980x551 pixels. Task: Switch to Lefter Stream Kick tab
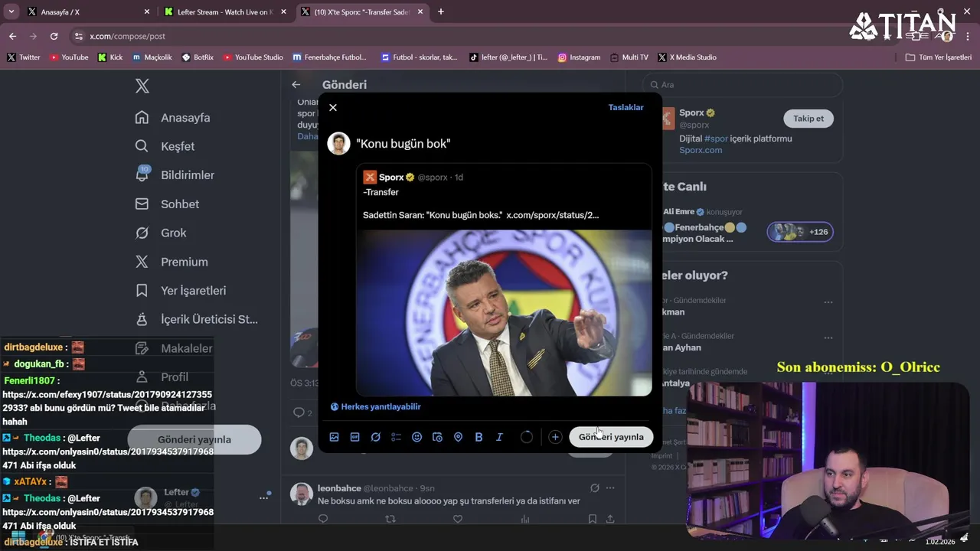225,12
